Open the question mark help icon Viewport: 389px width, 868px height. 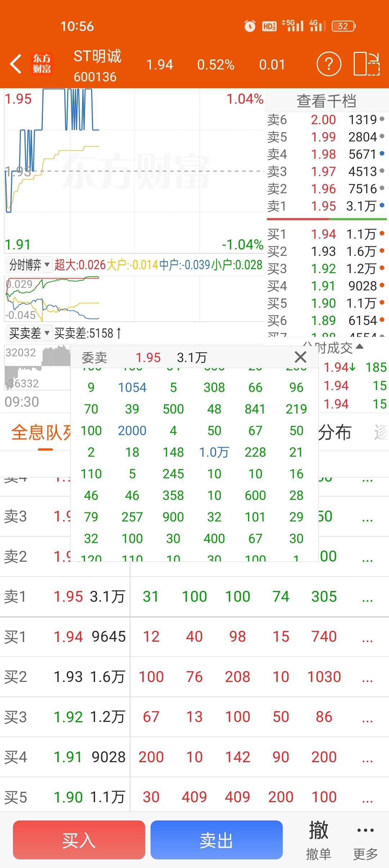pos(328,64)
